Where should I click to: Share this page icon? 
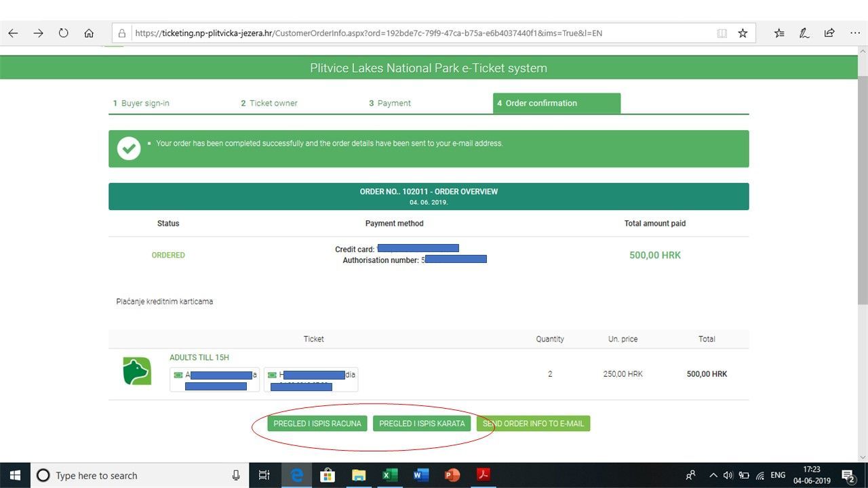tap(829, 33)
